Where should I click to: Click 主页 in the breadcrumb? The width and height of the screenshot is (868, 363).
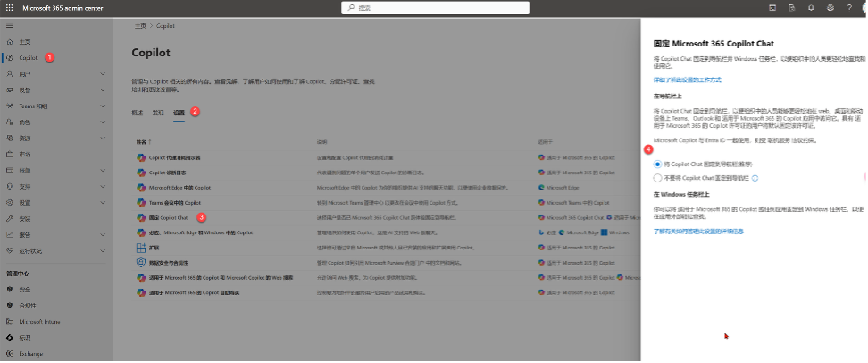coord(140,26)
